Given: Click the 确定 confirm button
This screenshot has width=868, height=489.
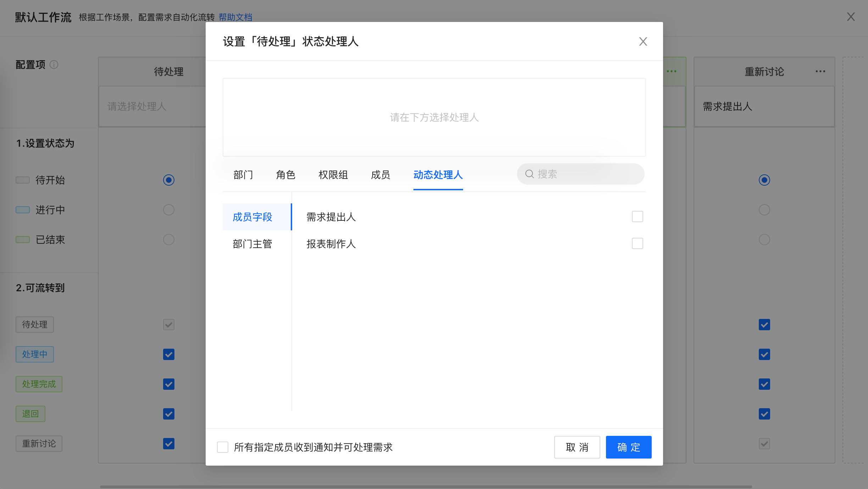Looking at the screenshot, I should pyautogui.click(x=628, y=447).
